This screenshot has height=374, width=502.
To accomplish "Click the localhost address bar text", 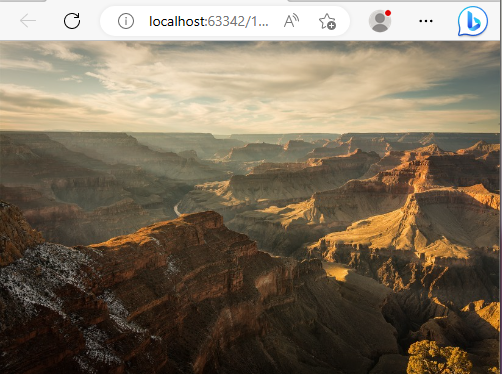I will click(209, 22).
